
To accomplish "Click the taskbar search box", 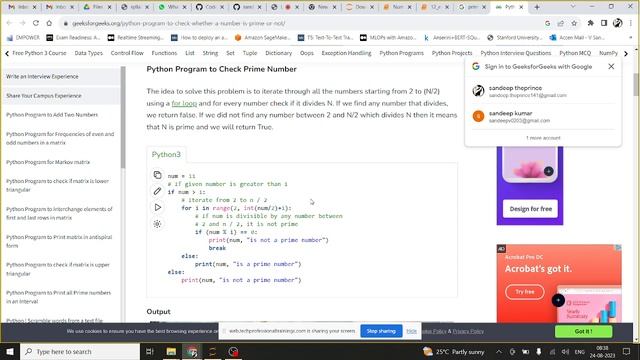I will point(80,351).
